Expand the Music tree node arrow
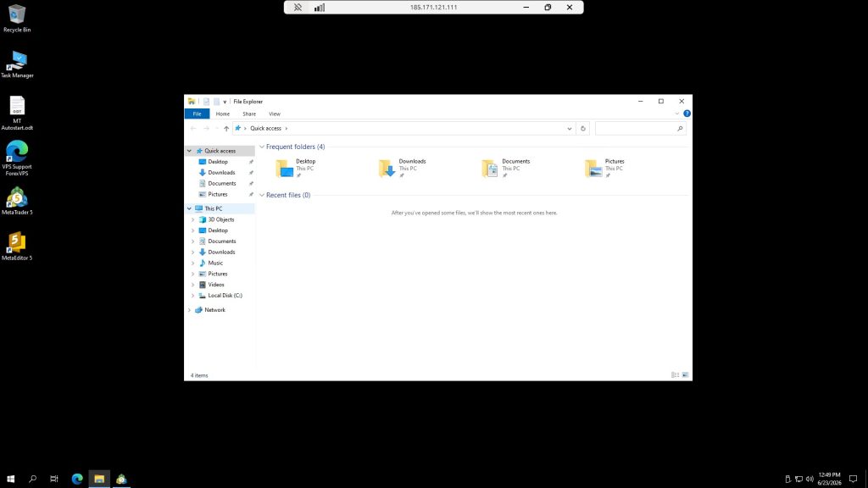 click(x=192, y=263)
